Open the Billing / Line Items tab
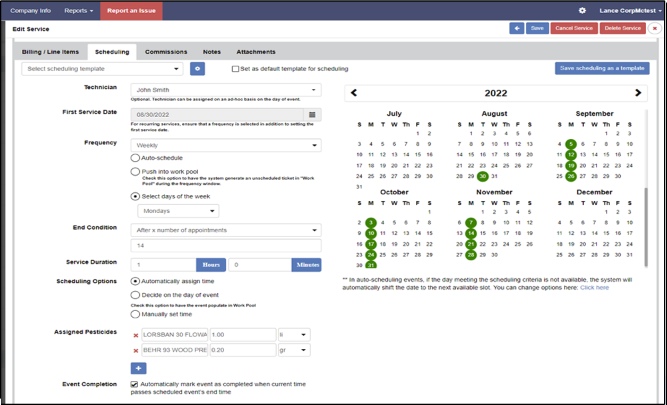 [50, 51]
